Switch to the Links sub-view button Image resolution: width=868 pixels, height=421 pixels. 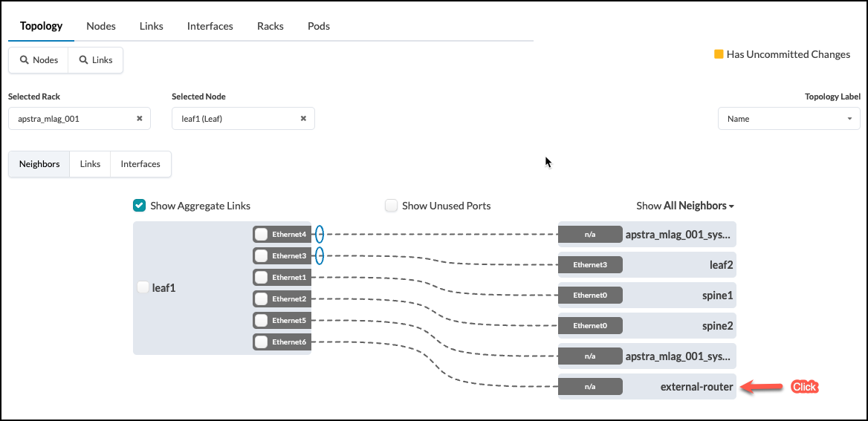point(90,164)
